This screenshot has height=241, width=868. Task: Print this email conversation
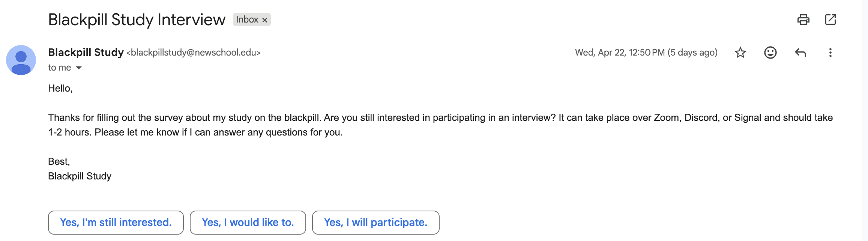(x=803, y=20)
